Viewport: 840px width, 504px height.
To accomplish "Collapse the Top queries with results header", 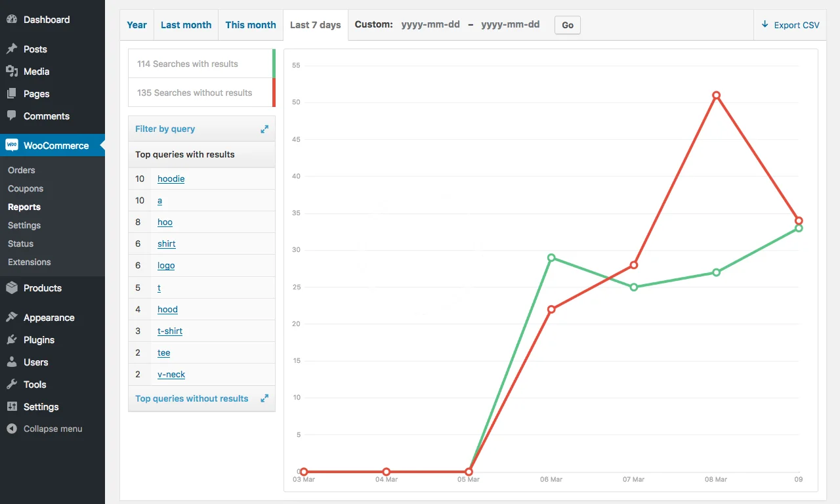I will click(201, 154).
